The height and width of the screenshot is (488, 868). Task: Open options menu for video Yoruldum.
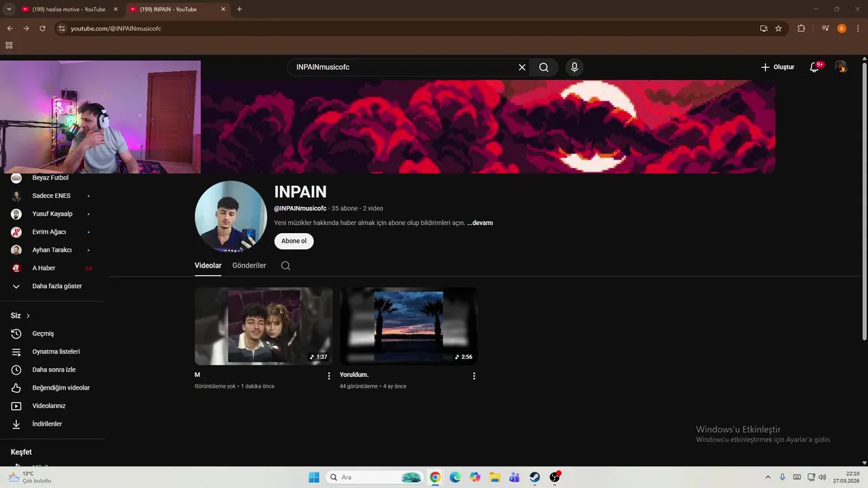[474, 375]
